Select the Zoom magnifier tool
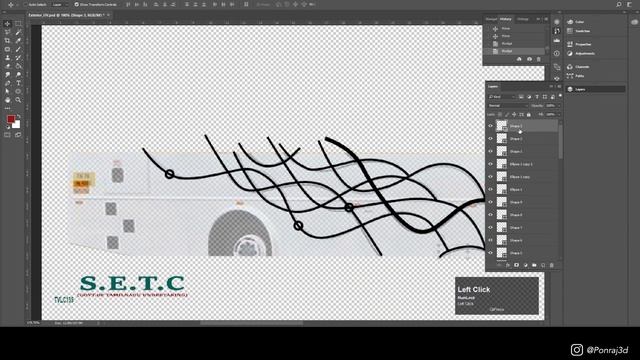 point(18,100)
